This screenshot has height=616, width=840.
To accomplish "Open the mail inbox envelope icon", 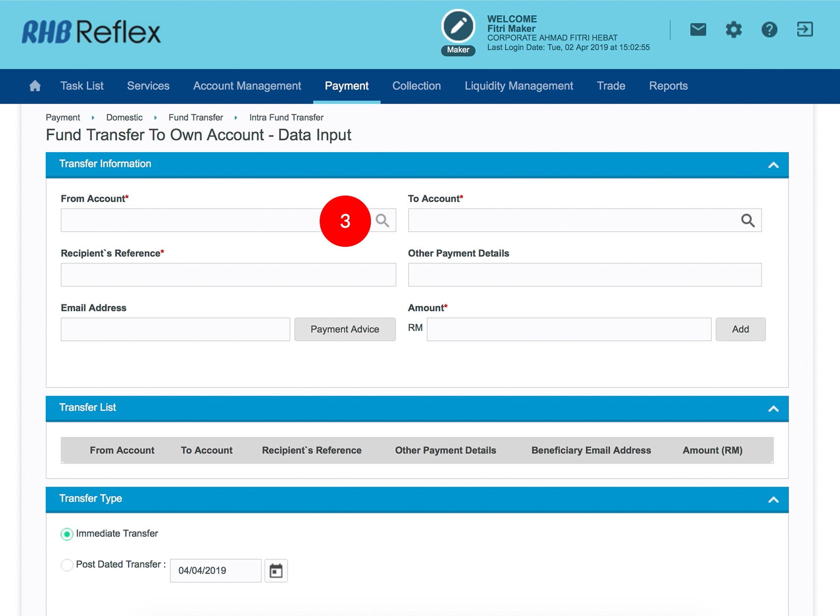I will point(698,30).
